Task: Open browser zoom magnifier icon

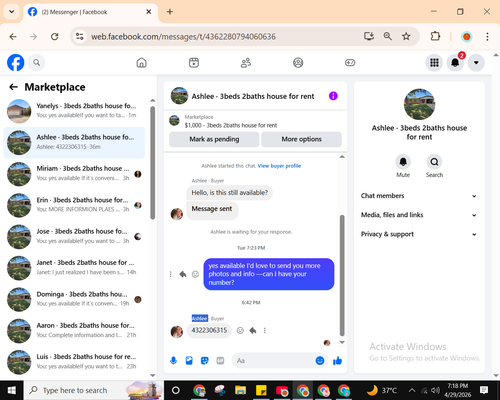Action: (x=387, y=36)
